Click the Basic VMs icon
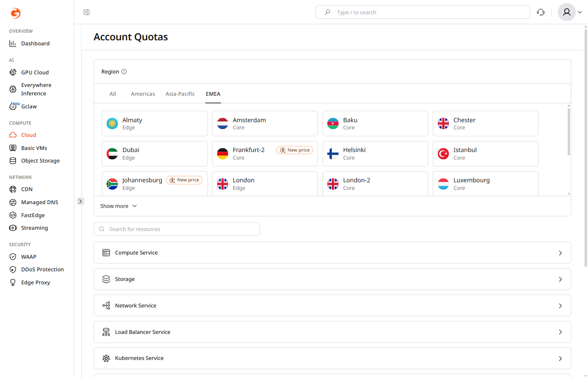Image resolution: width=588 pixels, height=378 pixels. pos(13,148)
